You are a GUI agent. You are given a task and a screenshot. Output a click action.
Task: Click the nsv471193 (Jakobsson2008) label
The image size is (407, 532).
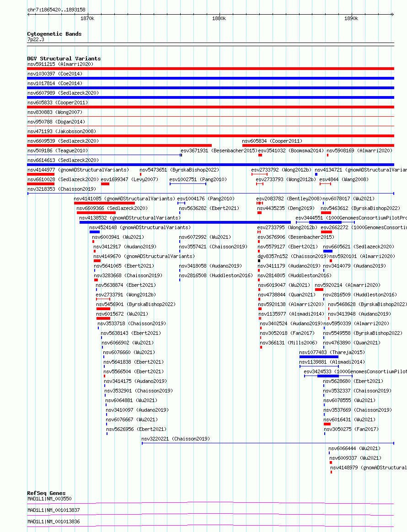point(62,131)
